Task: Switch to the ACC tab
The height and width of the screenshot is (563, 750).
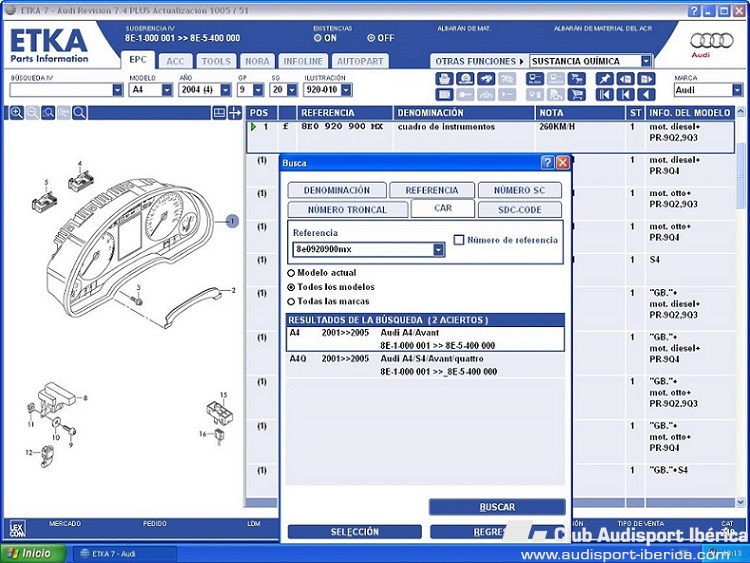Action: point(175,61)
